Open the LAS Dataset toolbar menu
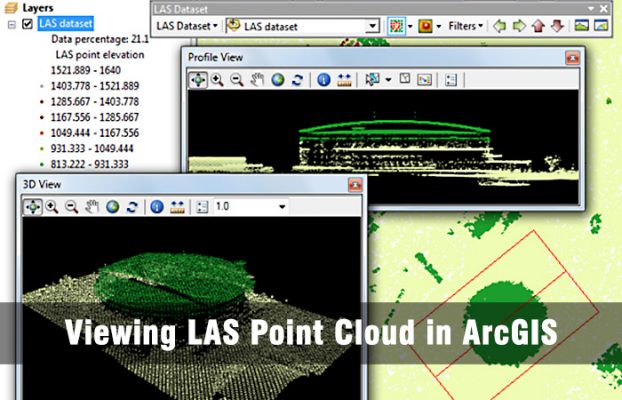 187,26
